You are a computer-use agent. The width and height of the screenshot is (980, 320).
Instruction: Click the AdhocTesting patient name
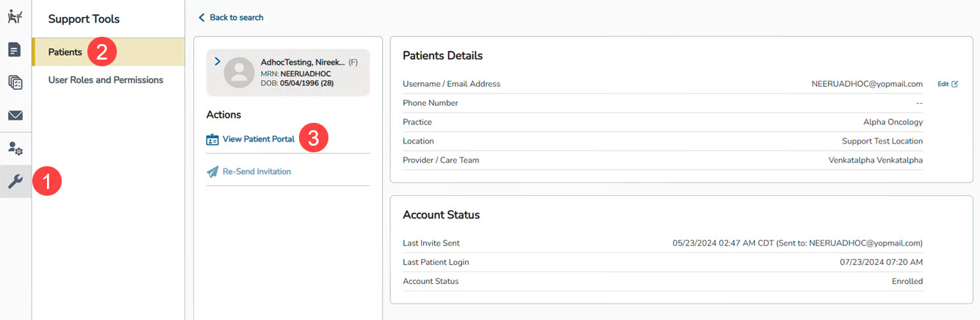[x=302, y=63]
